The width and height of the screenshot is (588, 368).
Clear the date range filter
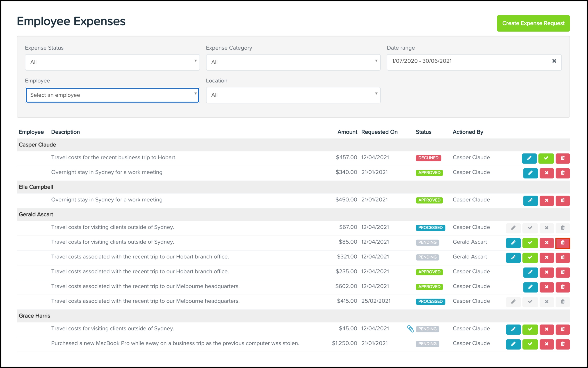tap(554, 61)
